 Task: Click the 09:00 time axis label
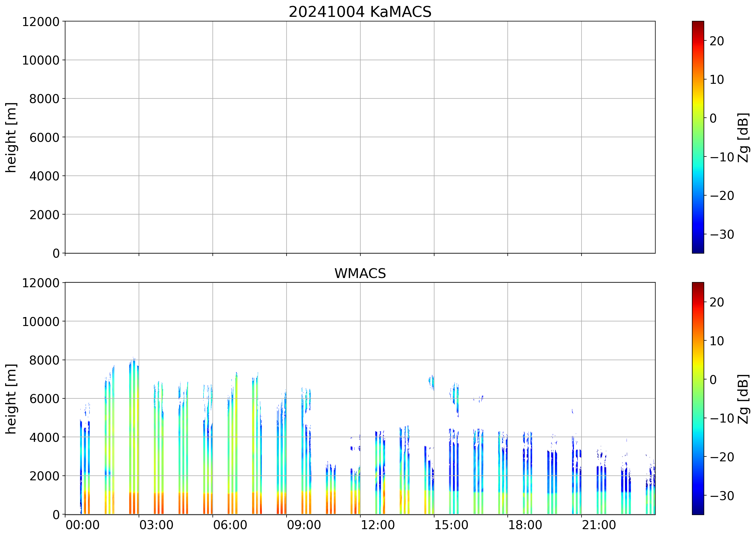[304, 525]
